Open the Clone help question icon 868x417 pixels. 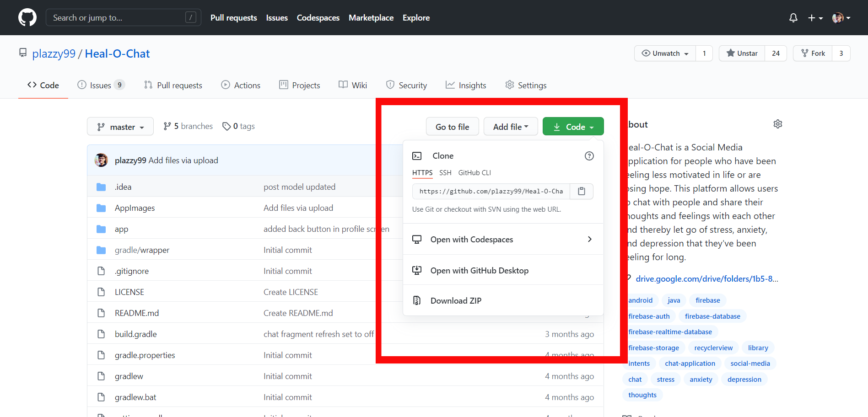pos(589,156)
